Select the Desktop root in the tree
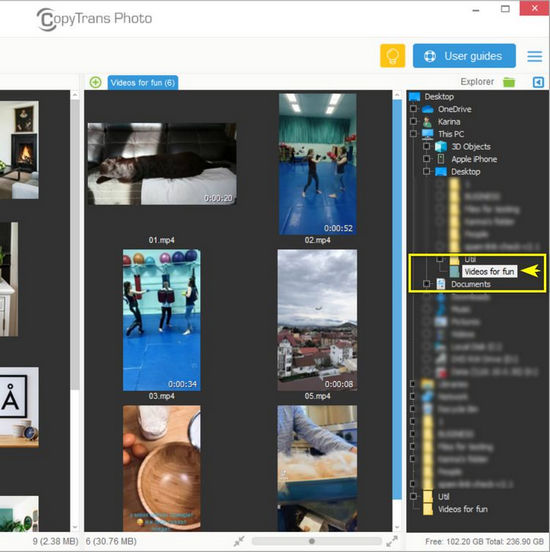Viewport: 550px width, 552px height. [439, 96]
